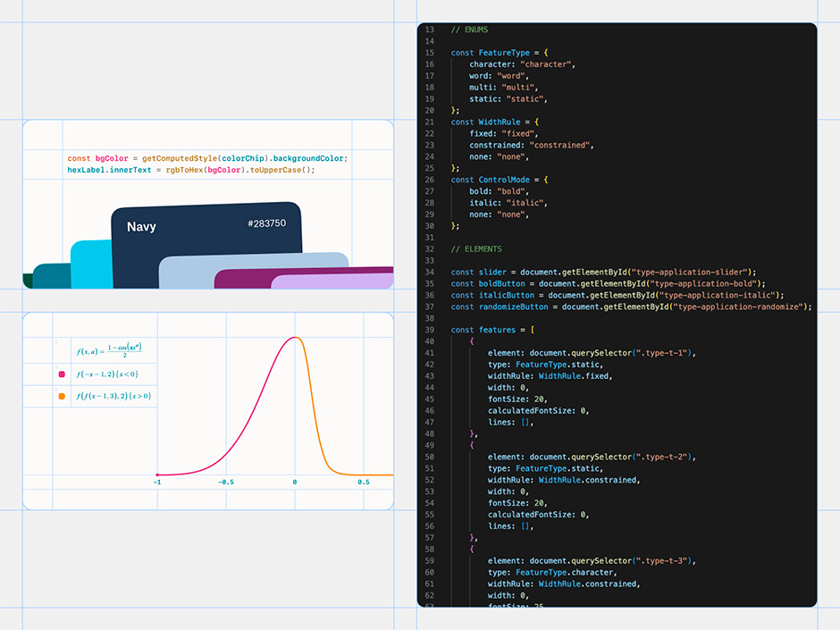Screen dimensions: 840x630
Task: Click the 'const randomizeButton' declaration line
Action: pyautogui.click(x=631, y=307)
